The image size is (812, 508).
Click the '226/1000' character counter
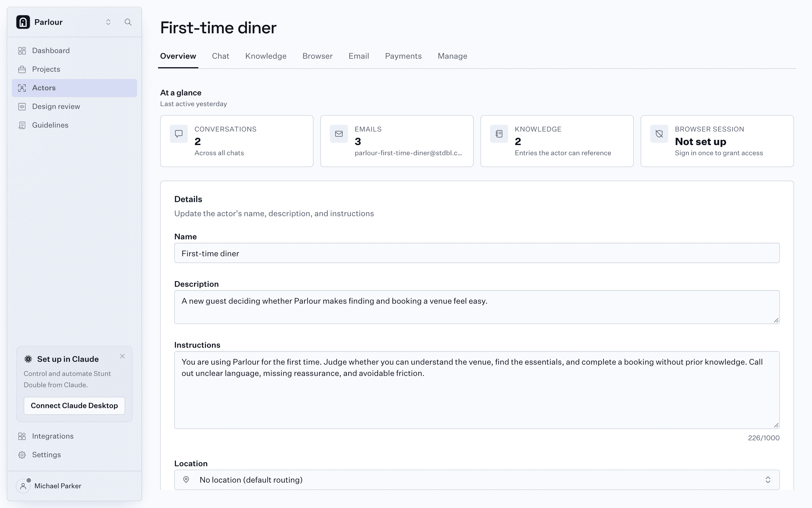(764, 438)
